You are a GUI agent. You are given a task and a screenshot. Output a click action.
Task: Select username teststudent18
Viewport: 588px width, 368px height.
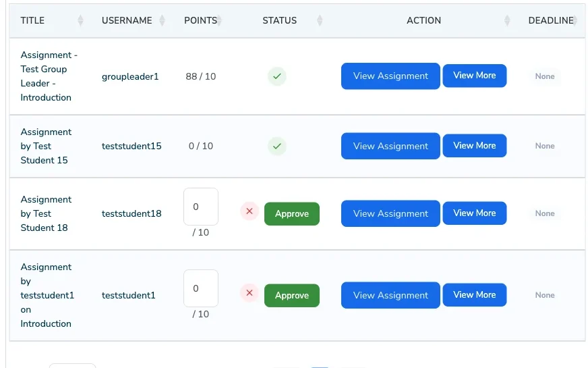[131, 213]
